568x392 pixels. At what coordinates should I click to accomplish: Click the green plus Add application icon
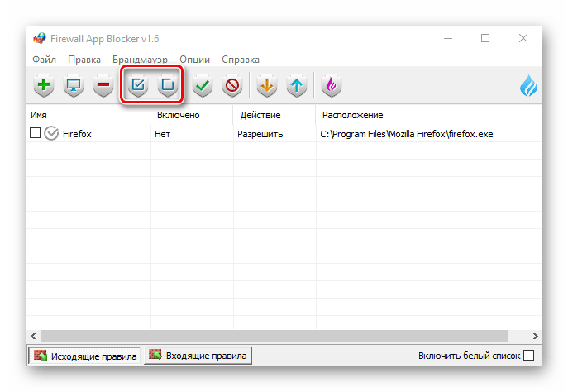[44, 86]
